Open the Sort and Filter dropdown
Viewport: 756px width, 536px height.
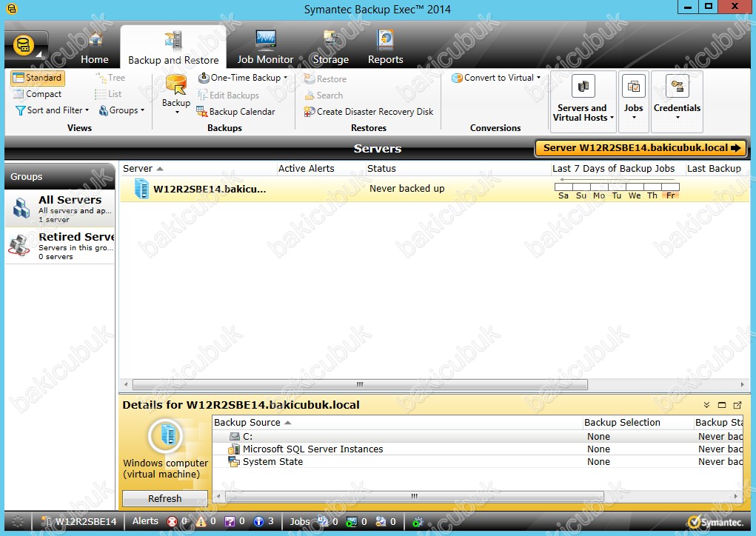pyautogui.click(x=52, y=110)
